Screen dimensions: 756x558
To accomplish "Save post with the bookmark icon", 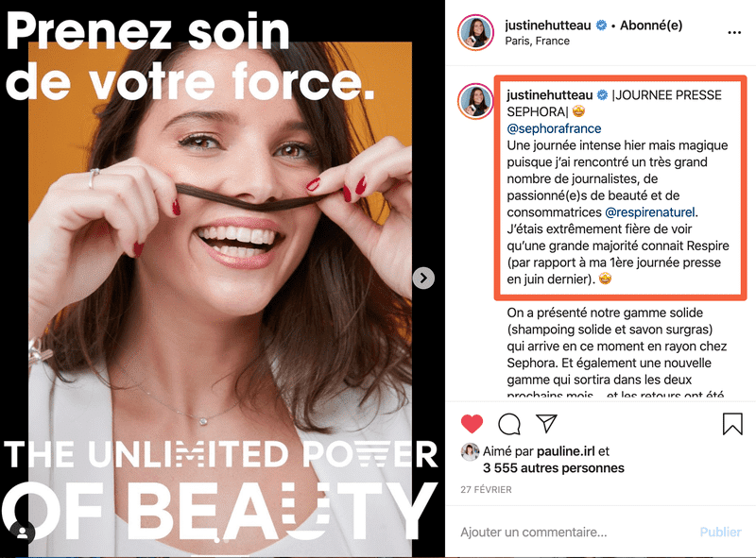I will tap(732, 424).
